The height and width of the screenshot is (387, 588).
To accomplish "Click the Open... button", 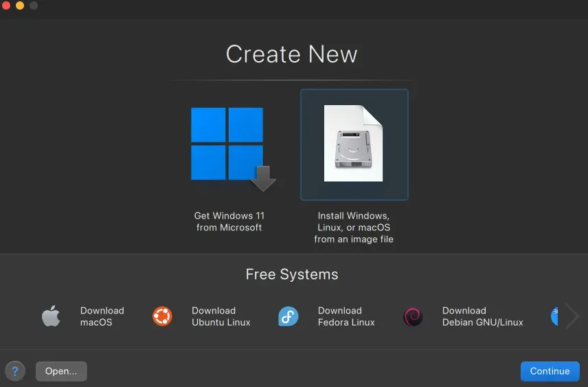I will point(61,371).
